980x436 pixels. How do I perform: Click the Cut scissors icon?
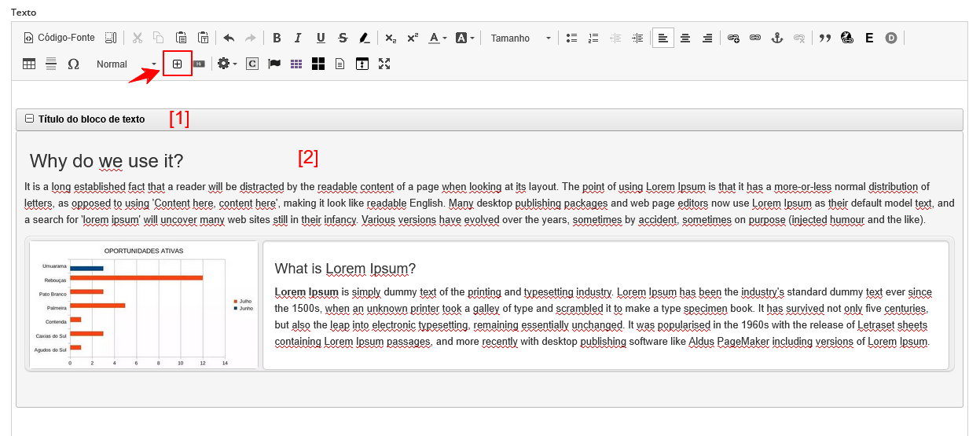coord(138,38)
